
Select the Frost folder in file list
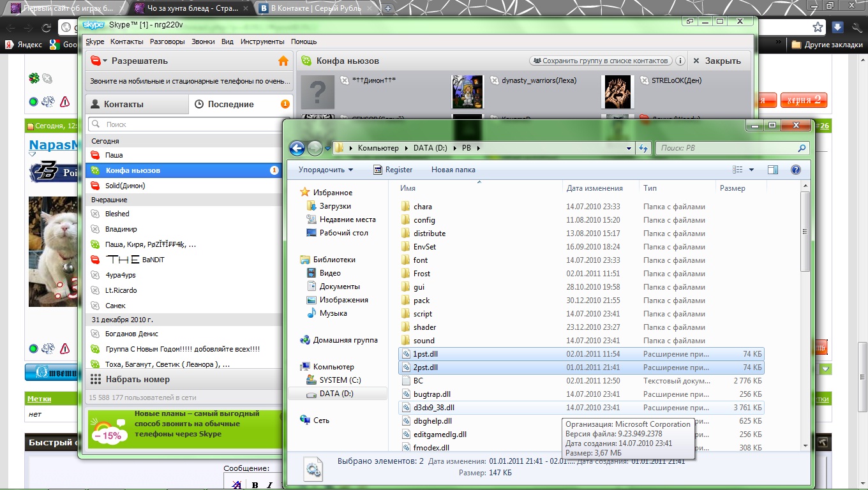coord(422,274)
